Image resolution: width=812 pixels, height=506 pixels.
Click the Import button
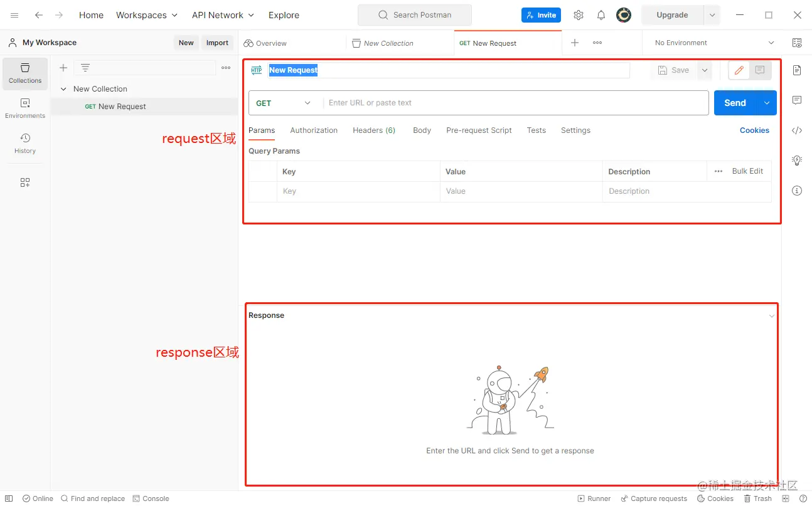click(217, 43)
